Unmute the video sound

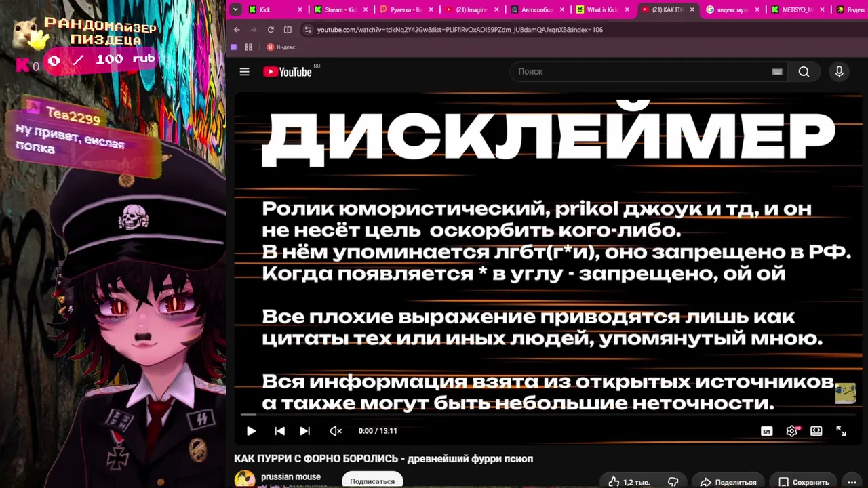[336, 431]
